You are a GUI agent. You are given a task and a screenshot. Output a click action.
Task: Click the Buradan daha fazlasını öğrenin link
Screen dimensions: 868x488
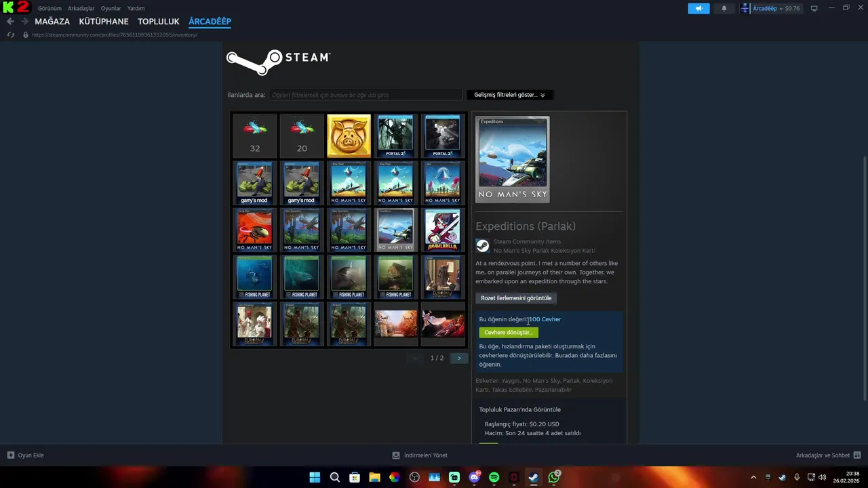pyautogui.click(x=548, y=360)
